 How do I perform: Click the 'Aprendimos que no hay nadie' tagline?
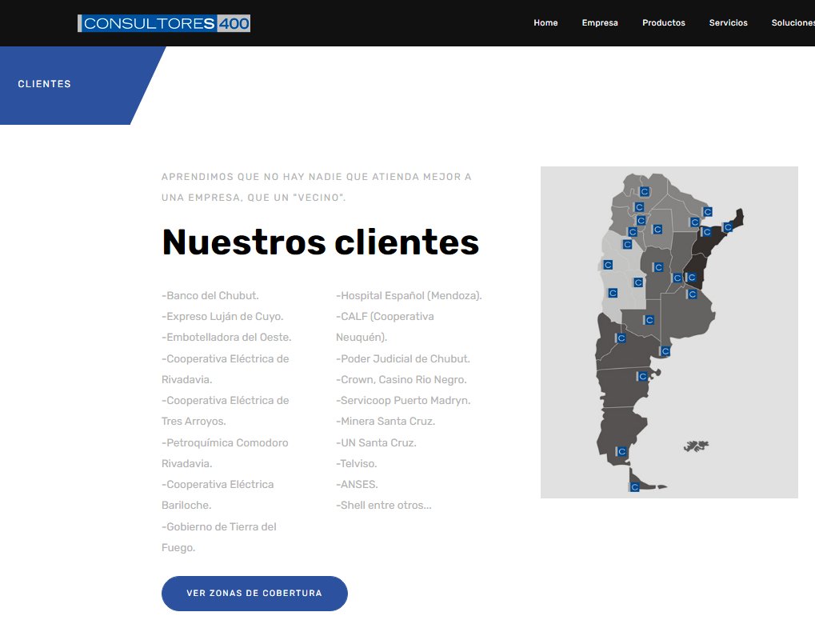[x=317, y=187]
